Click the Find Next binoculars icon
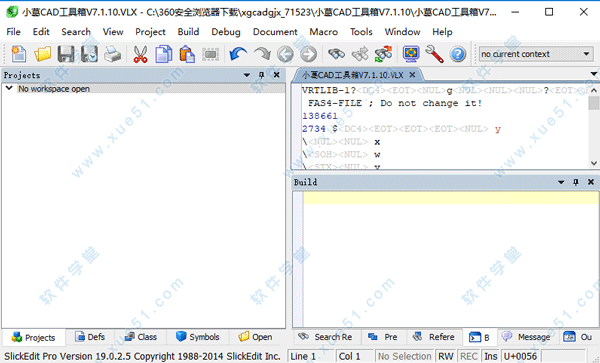The height and width of the screenshot is (363, 600). pos(360,54)
